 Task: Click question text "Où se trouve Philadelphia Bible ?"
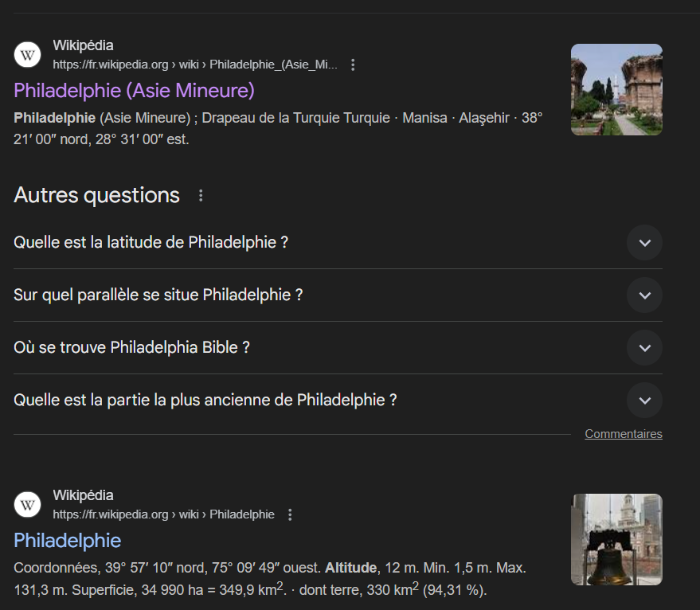click(131, 347)
